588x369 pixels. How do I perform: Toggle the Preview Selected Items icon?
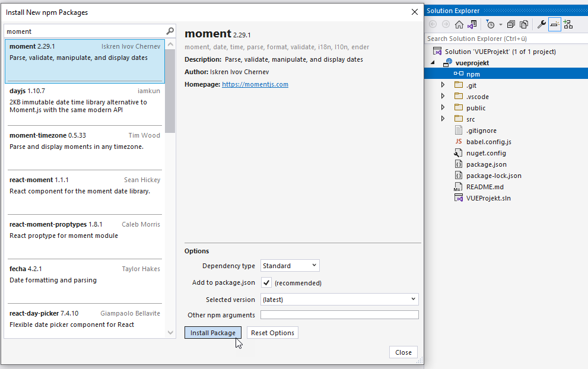[x=554, y=24]
